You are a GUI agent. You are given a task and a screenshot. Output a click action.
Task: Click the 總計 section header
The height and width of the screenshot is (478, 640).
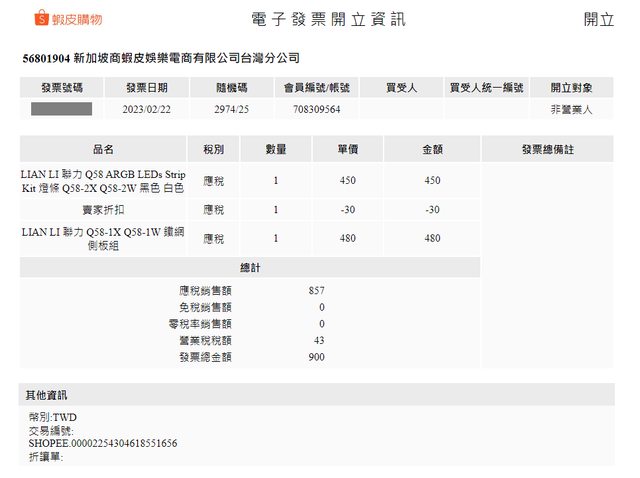coord(250,268)
